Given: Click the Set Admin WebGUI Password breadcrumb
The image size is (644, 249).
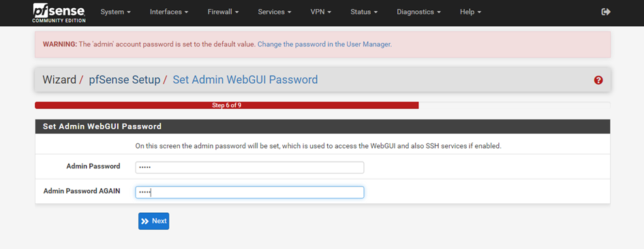Looking at the screenshot, I should 245,79.
